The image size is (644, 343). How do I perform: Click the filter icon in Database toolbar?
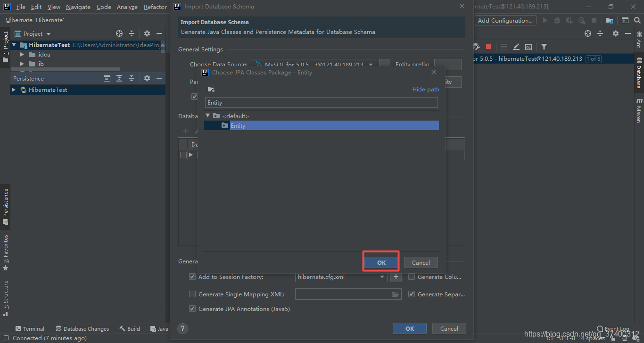(x=544, y=47)
